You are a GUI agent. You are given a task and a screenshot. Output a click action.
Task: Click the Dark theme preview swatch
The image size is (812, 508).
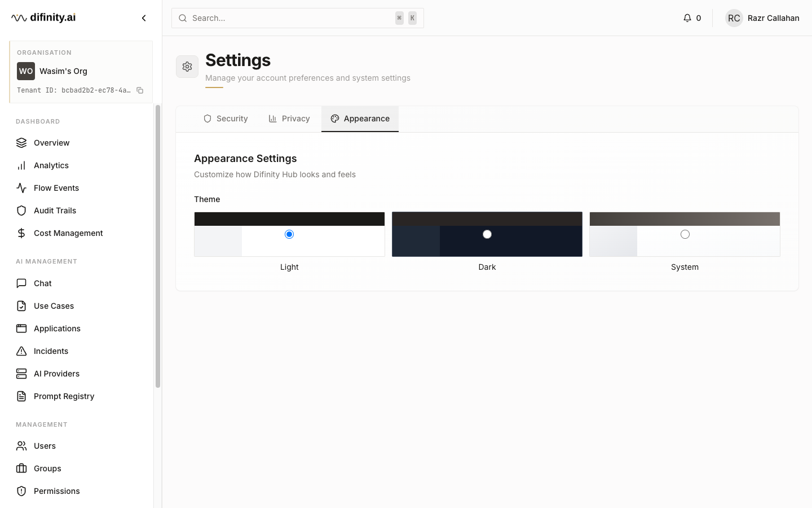(x=487, y=234)
